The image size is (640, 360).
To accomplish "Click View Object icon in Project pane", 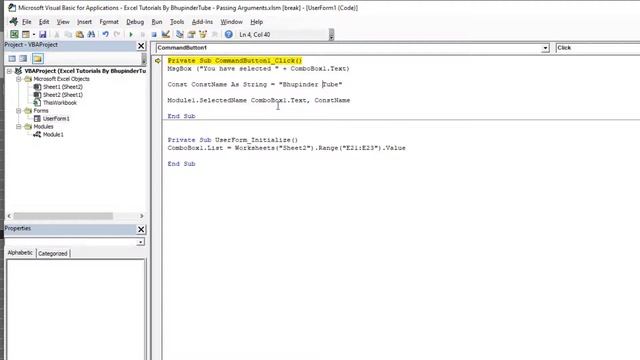I will 23,59.
